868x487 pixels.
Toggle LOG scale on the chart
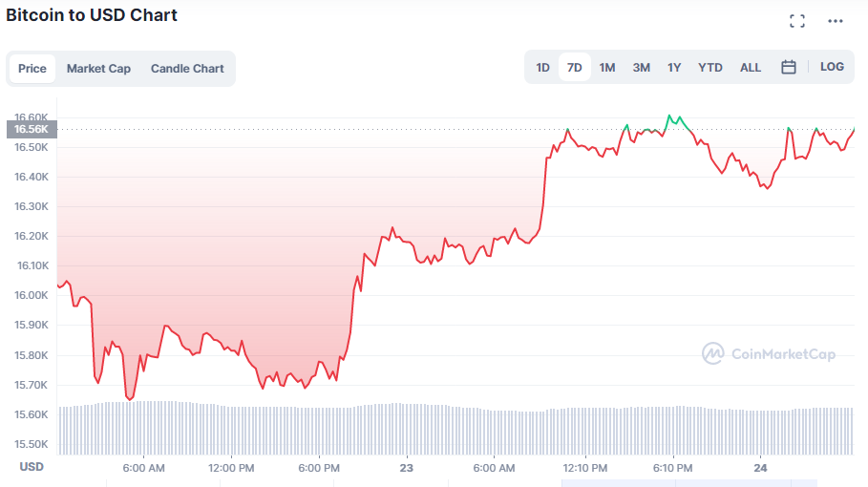[x=832, y=67]
